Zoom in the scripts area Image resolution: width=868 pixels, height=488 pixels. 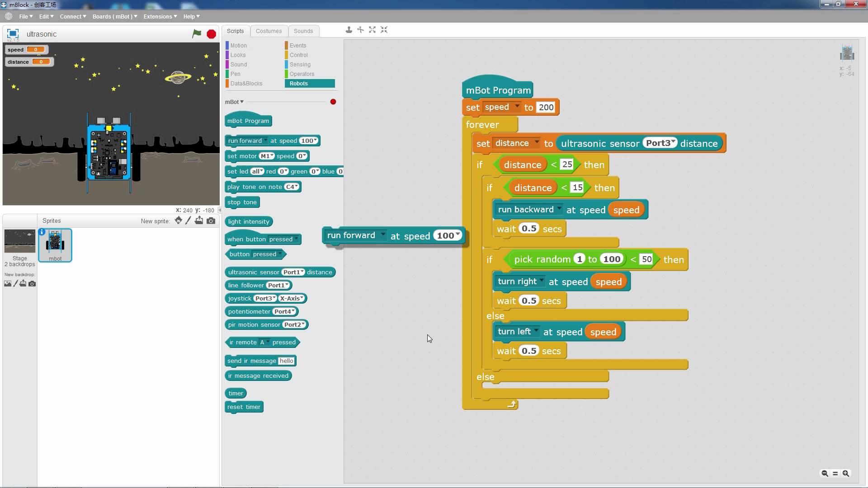[846, 474]
